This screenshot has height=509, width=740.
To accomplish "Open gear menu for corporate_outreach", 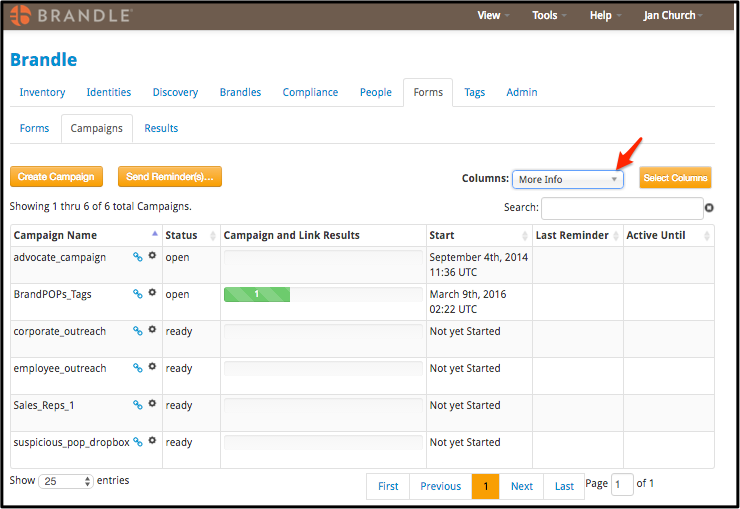I will pos(152,329).
